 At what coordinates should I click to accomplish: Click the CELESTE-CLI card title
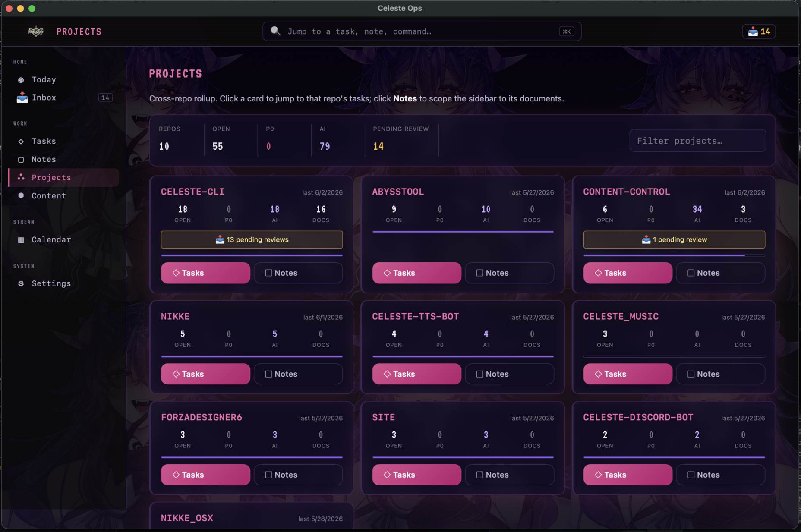point(192,192)
